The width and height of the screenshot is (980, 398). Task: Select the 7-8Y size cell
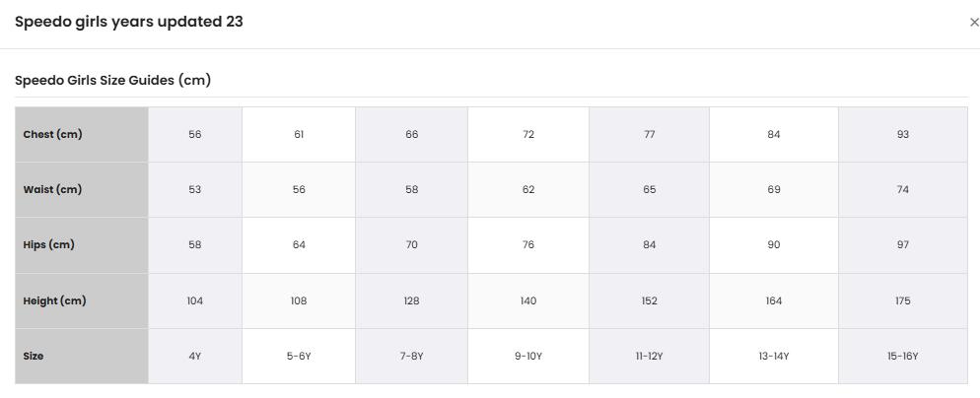411,357
